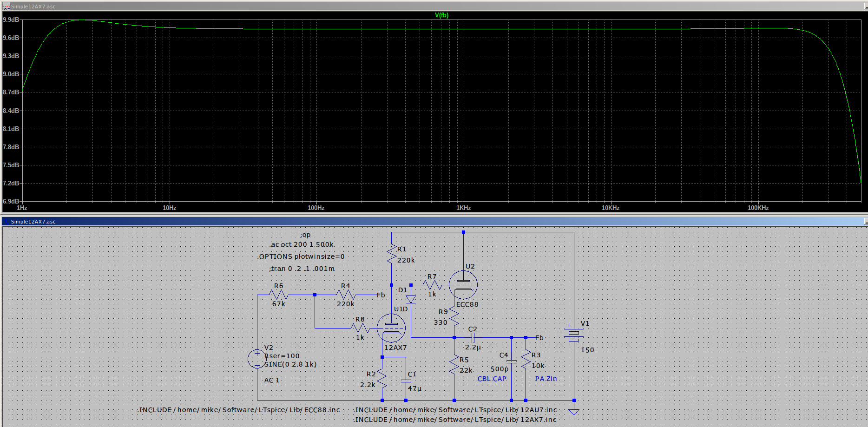868x427 pixels.
Task: Select the 12AX7.inc include directive
Action: coord(455,420)
